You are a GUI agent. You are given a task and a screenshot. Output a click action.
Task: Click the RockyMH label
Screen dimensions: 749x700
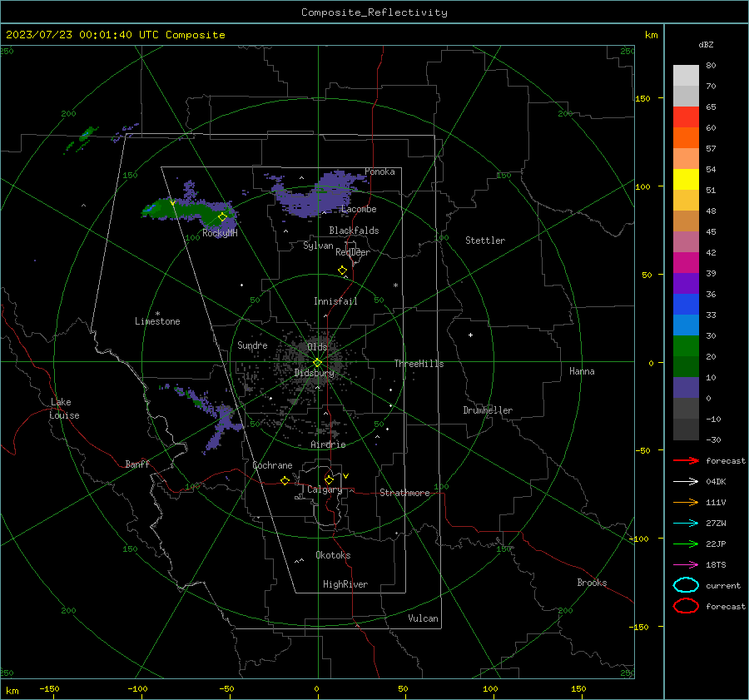[220, 233]
